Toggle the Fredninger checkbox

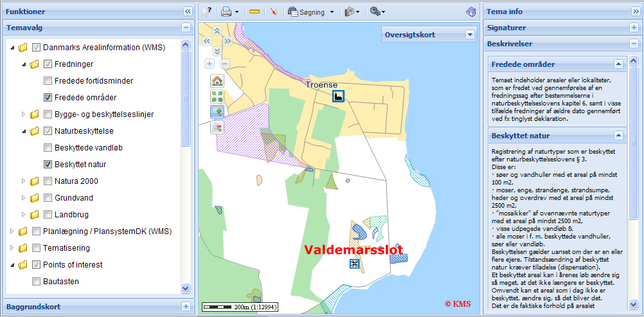click(48, 64)
